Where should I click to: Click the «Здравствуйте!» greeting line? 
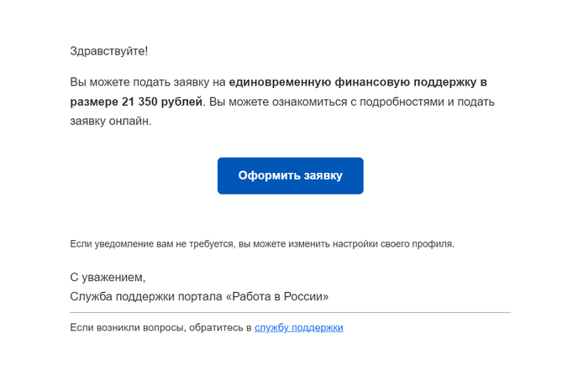109,51
